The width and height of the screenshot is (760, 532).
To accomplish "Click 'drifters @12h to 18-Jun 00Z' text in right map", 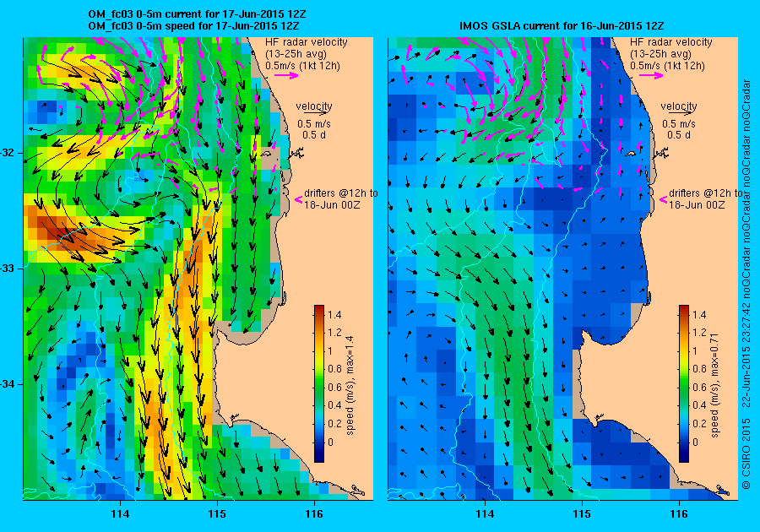I will tap(705, 198).
